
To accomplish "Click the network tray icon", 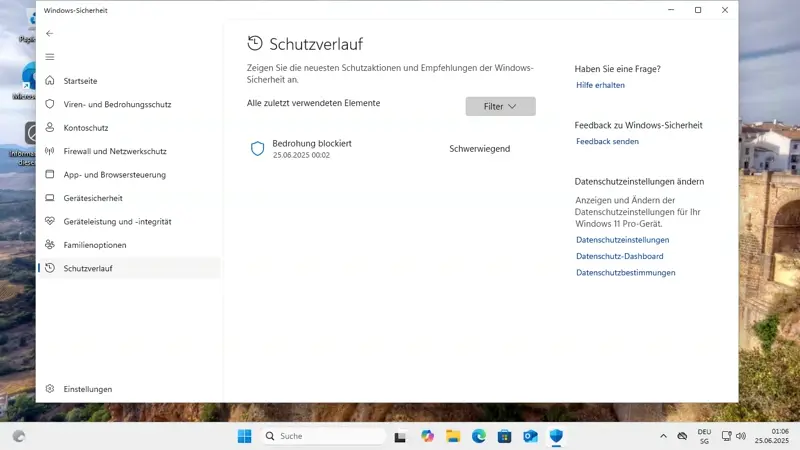I will tap(726, 436).
